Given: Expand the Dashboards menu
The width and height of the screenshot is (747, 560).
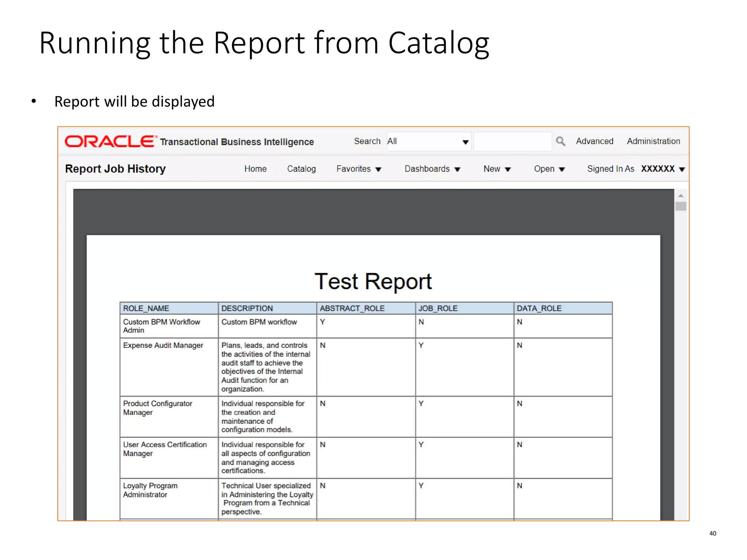Looking at the screenshot, I should (x=432, y=169).
